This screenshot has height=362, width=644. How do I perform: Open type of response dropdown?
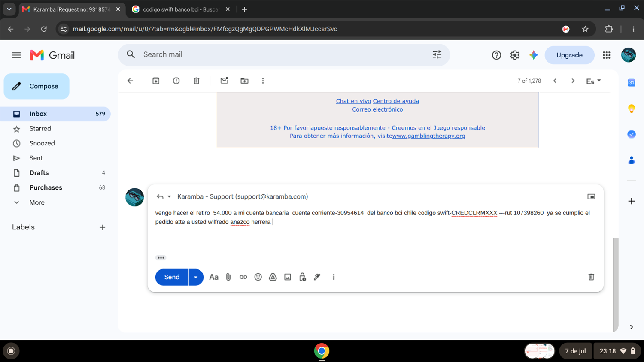[x=164, y=196]
